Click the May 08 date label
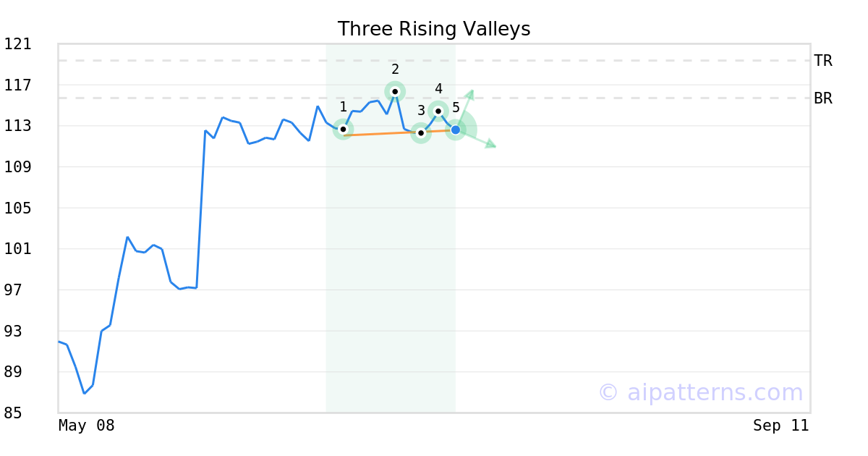The height and width of the screenshot is (456, 868). coord(86,426)
